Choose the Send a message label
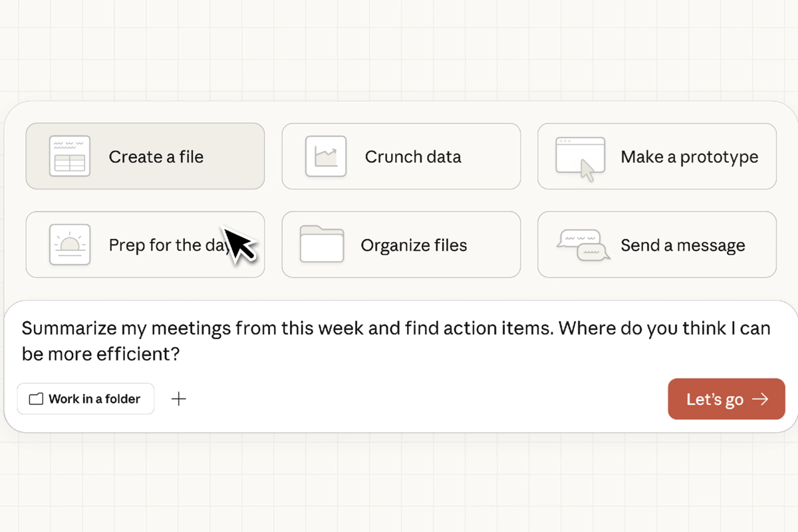This screenshot has width=798, height=532. point(682,245)
